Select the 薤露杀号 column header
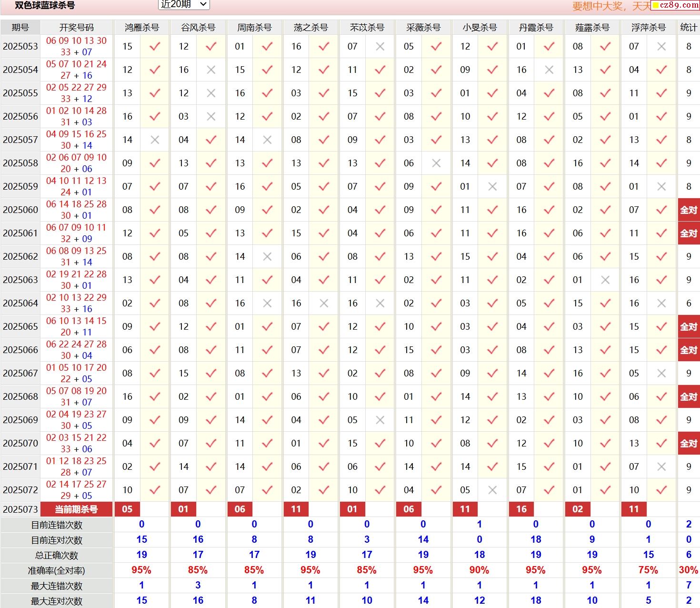 [x=592, y=28]
